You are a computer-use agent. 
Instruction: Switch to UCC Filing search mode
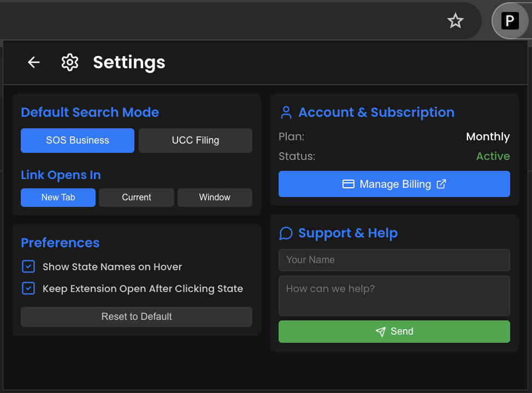pyautogui.click(x=195, y=140)
